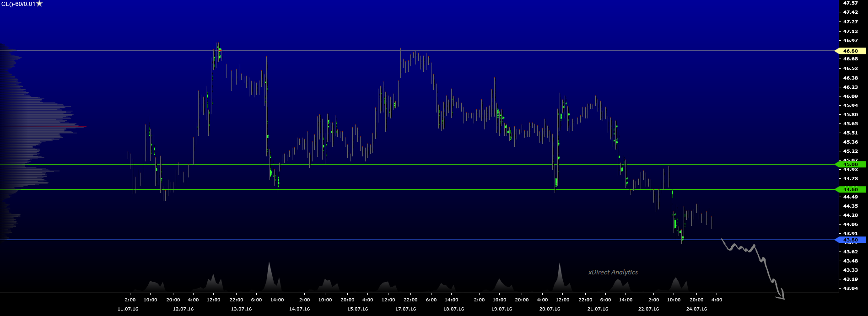Select the 24.07.16 date label

(696, 309)
